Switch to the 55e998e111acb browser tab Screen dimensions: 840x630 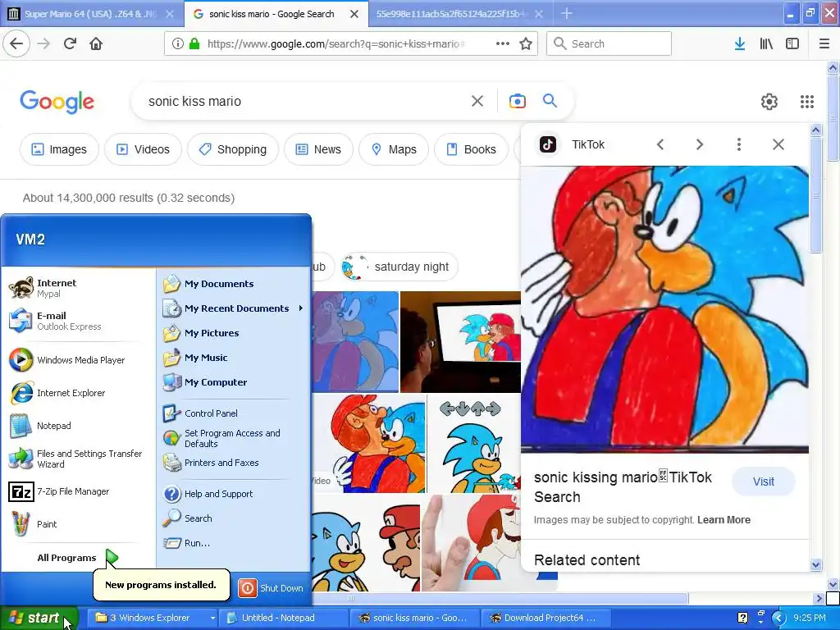[x=453, y=14]
